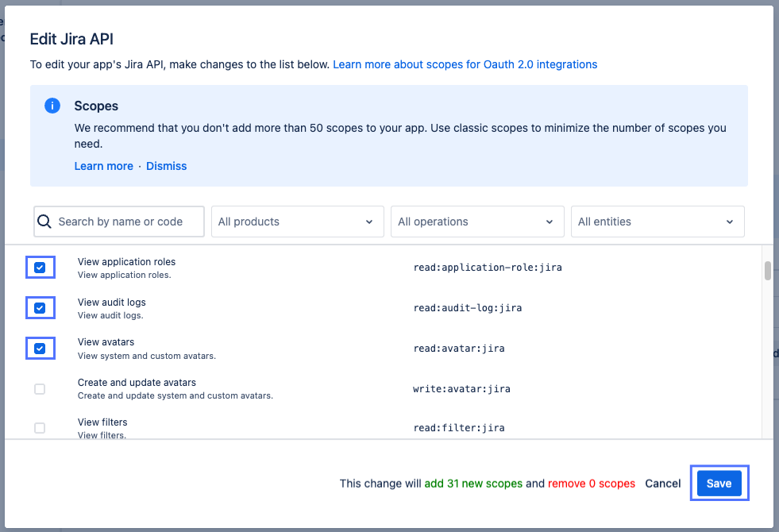This screenshot has width=779, height=532.
Task: Click the 'Create and update avatars' scope title
Action: (x=137, y=383)
